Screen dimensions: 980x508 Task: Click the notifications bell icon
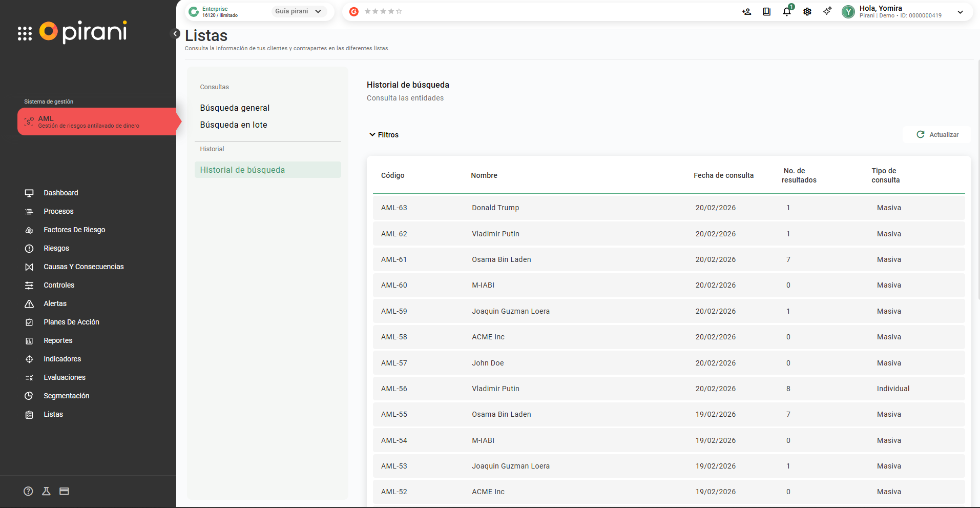[786, 12]
